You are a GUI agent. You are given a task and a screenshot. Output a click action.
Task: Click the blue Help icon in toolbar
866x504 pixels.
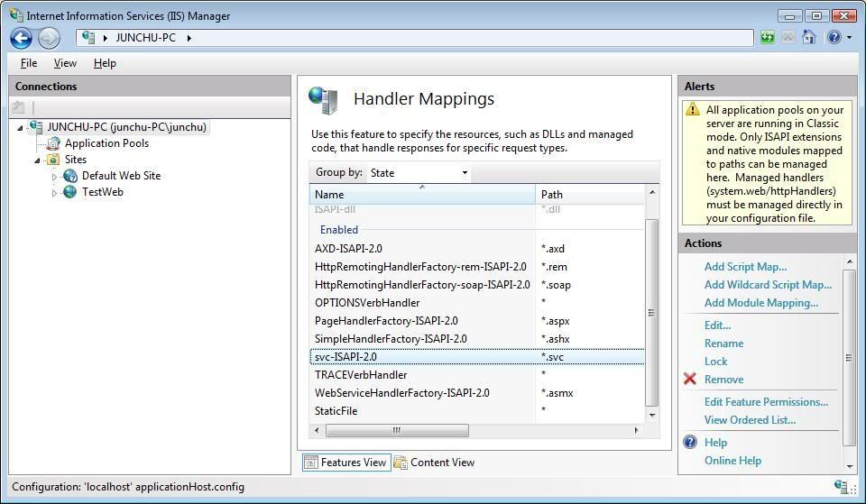click(834, 38)
